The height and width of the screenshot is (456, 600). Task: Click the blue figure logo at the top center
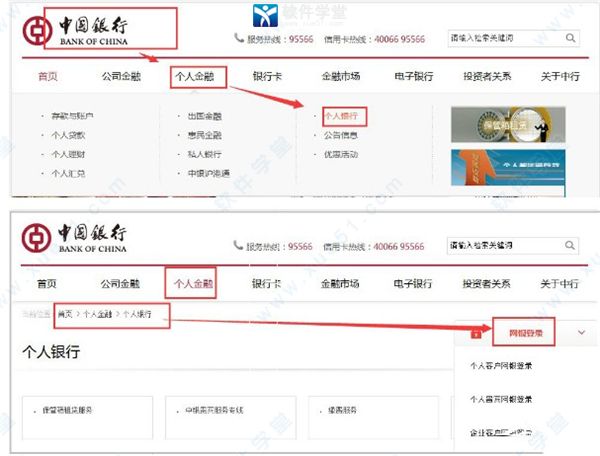click(265, 15)
